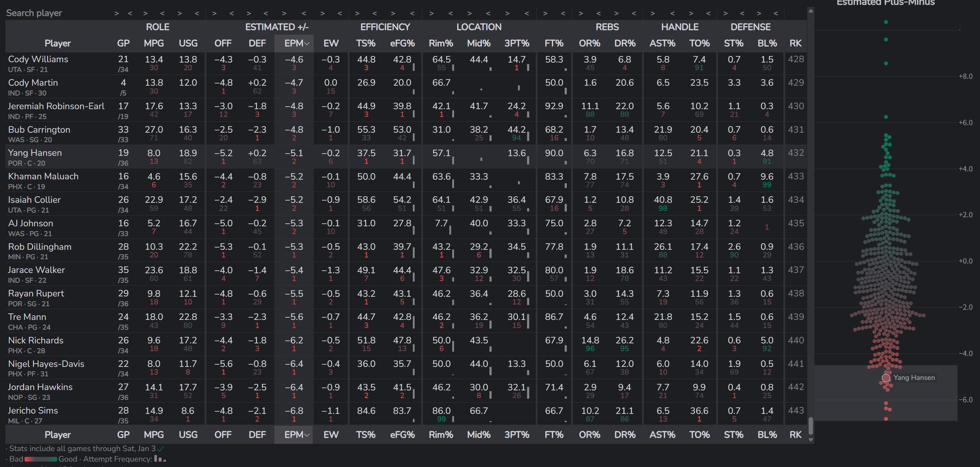
Task: Open Yang Hansen's player name link
Action: point(35,153)
